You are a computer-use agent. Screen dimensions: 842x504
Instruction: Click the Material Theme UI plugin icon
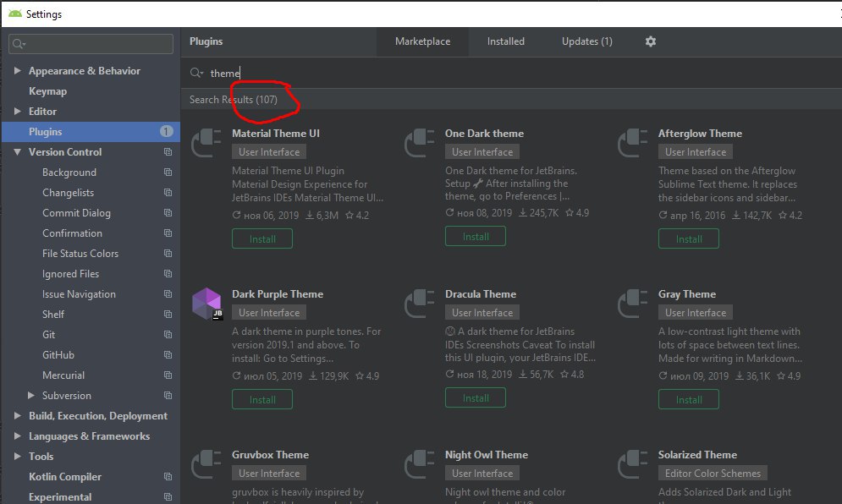click(206, 143)
